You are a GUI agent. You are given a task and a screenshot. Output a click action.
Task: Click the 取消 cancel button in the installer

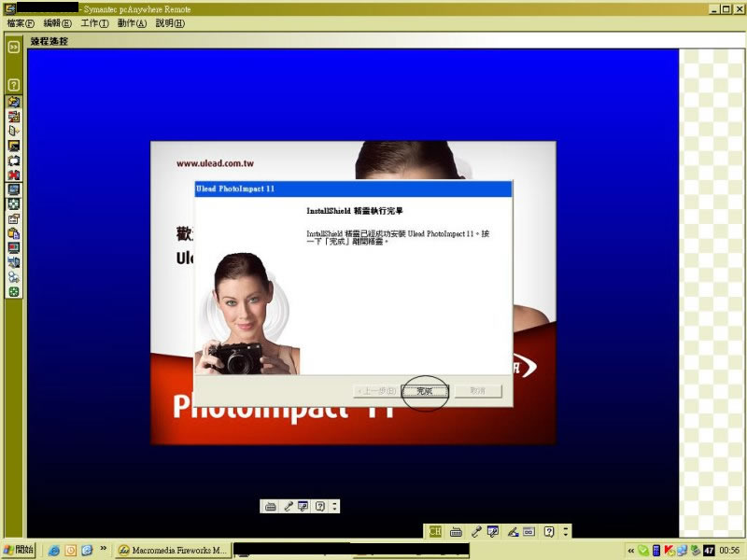pyautogui.click(x=478, y=391)
